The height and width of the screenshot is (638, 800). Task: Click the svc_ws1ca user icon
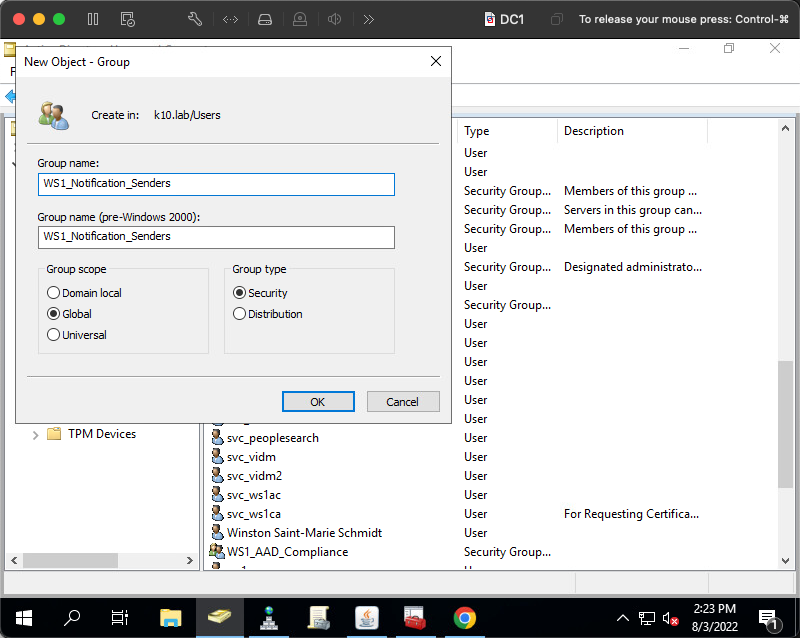(x=217, y=513)
